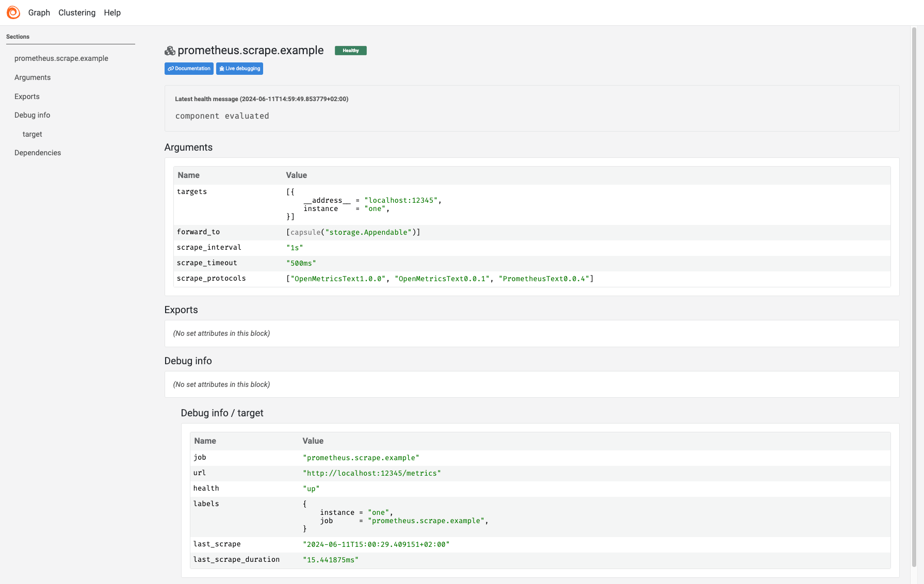Click the storage.Appendable capsule value

click(353, 232)
